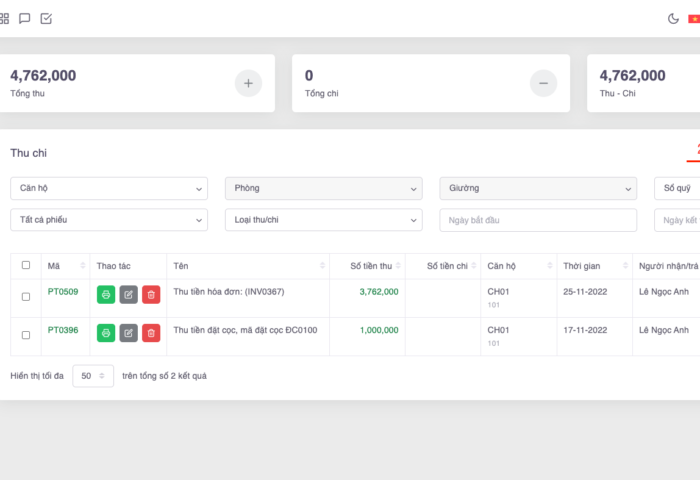Viewport: 700px width, 480px height.
Task: Open receipt link PT0509
Action: pyautogui.click(x=61, y=291)
